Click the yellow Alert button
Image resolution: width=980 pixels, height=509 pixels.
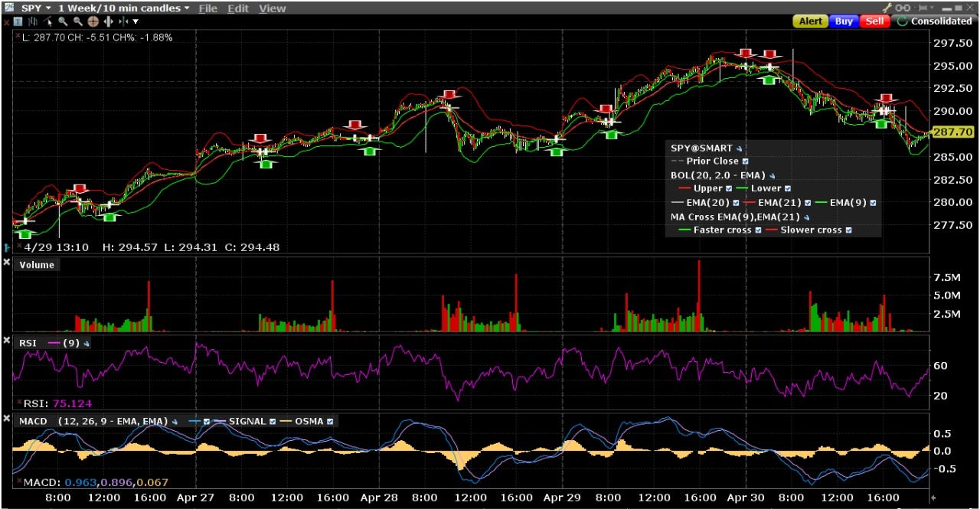(810, 21)
